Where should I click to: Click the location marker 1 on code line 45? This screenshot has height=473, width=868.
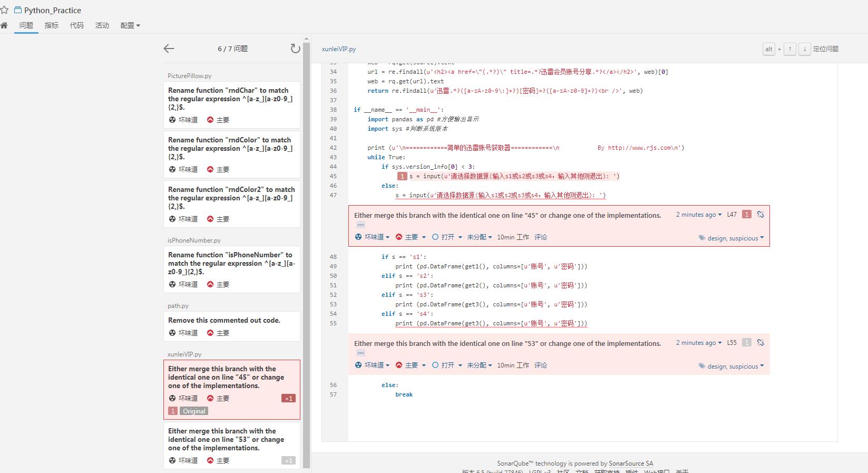[x=402, y=176]
